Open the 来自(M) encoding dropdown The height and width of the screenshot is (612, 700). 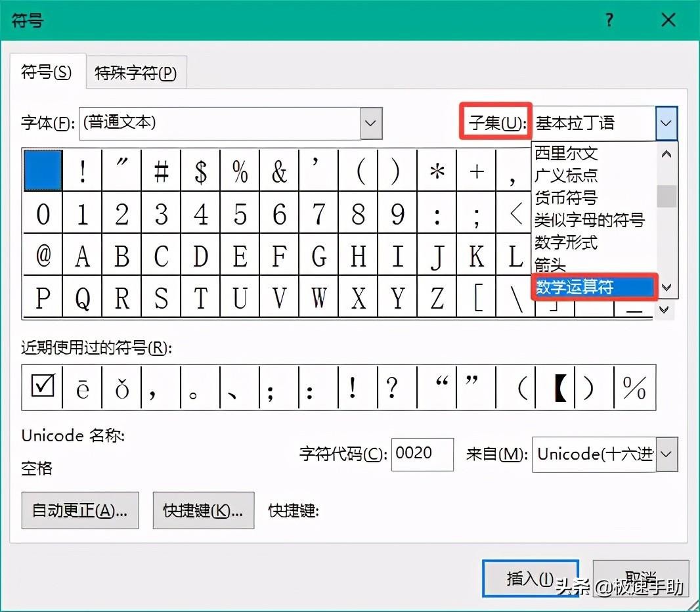pos(666,454)
